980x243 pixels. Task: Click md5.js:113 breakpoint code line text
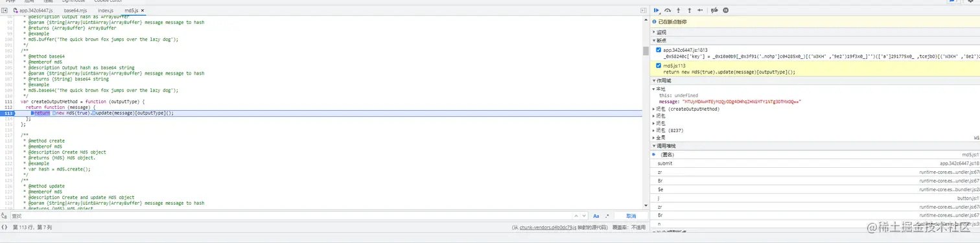729,72
